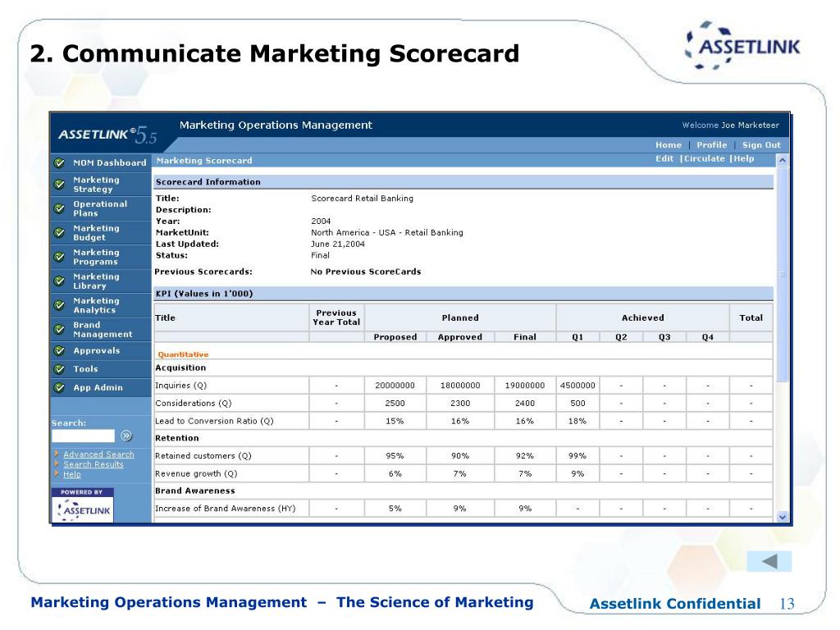Click the back arrow slide navigation button
Viewport: 840px width, 630px height.
[x=769, y=561]
